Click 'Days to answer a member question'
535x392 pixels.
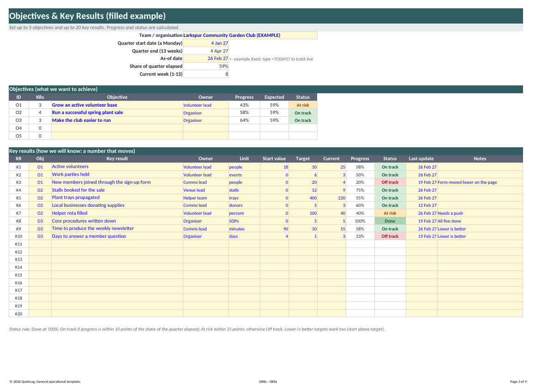pos(117,236)
